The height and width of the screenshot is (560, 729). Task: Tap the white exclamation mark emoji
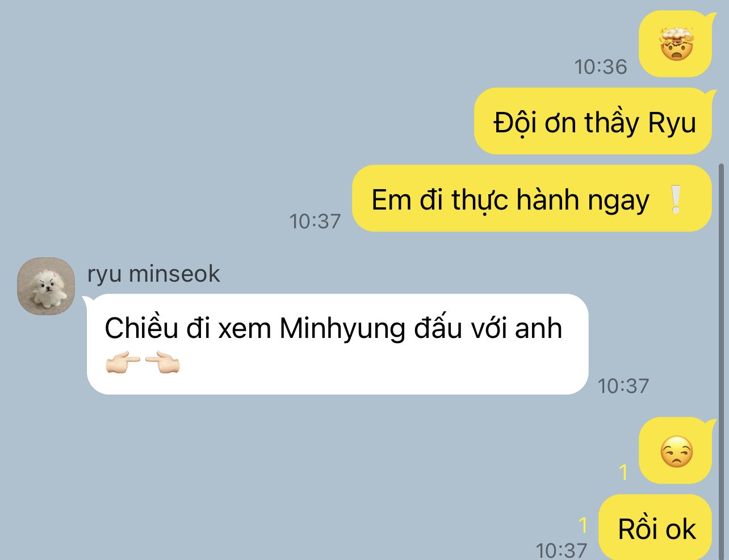[x=676, y=200]
